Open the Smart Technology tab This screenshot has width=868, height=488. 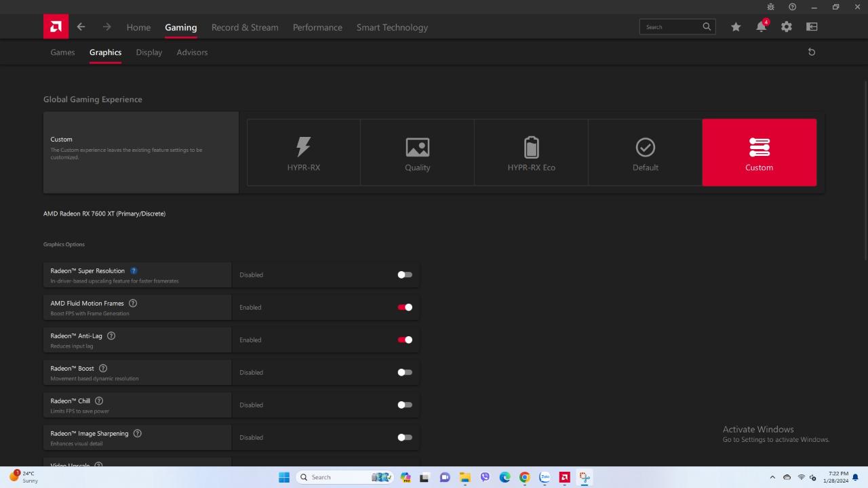[392, 27]
